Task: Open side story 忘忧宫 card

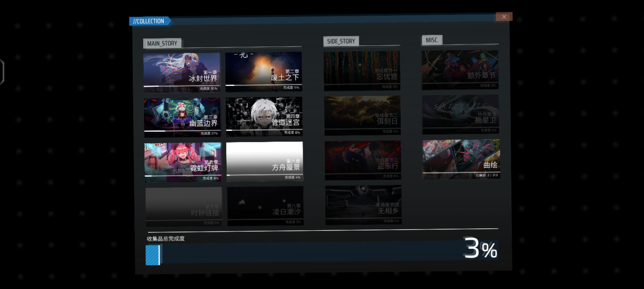Action: click(362, 71)
